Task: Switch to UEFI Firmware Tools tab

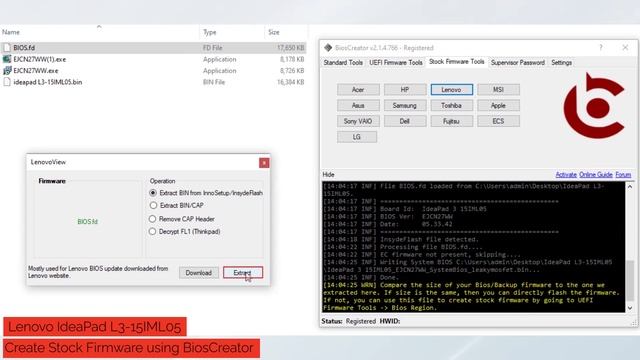Action: click(x=396, y=62)
